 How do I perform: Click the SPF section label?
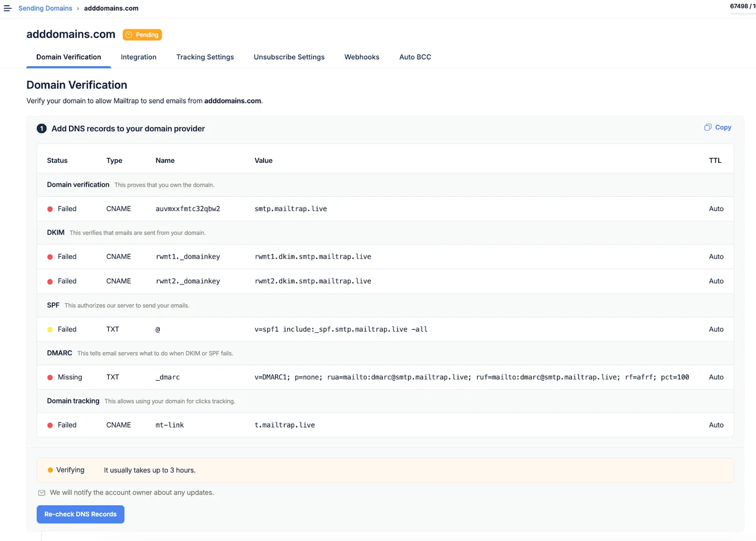[x=53, y=305]
